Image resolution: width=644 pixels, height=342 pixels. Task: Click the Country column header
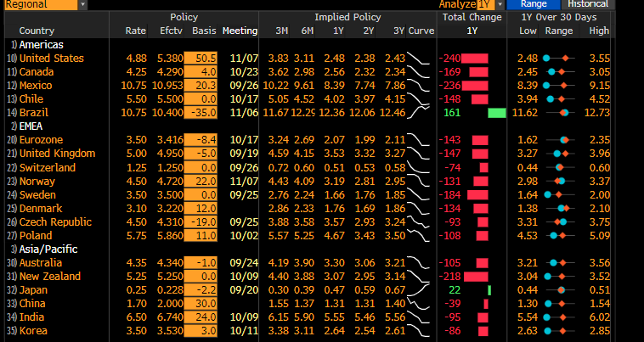pyautogui.click(x=37, y=31)
